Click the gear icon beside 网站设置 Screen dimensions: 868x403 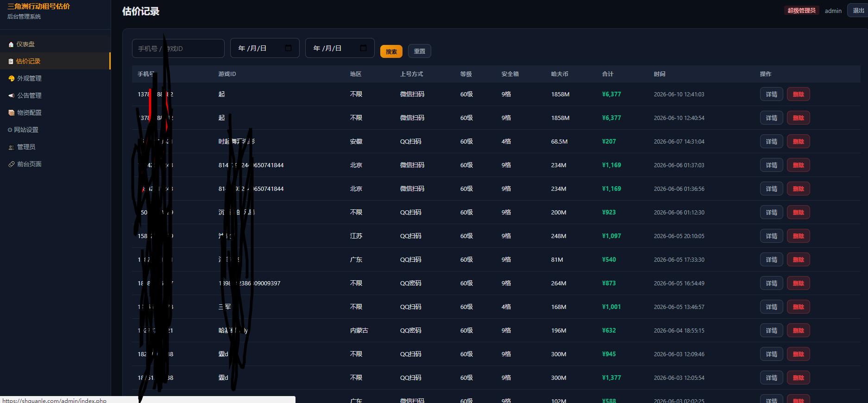pos(10,130)
